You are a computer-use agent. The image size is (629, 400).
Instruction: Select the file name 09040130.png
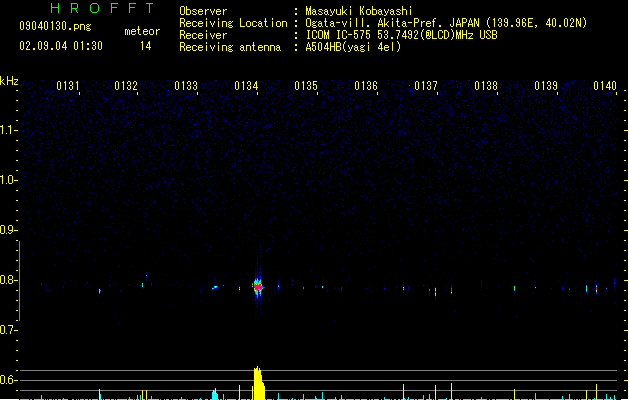point(55,26)
